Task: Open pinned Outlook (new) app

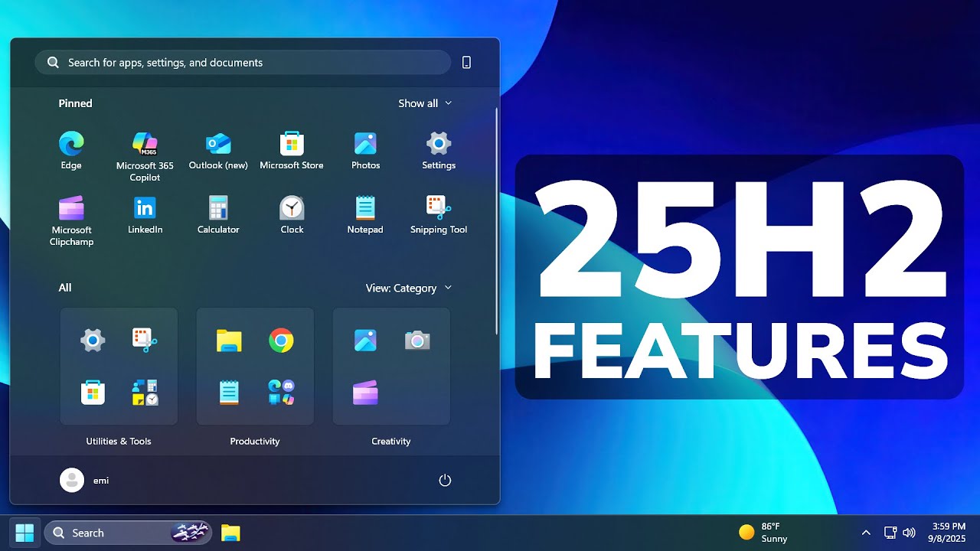Action: point(218,150)
